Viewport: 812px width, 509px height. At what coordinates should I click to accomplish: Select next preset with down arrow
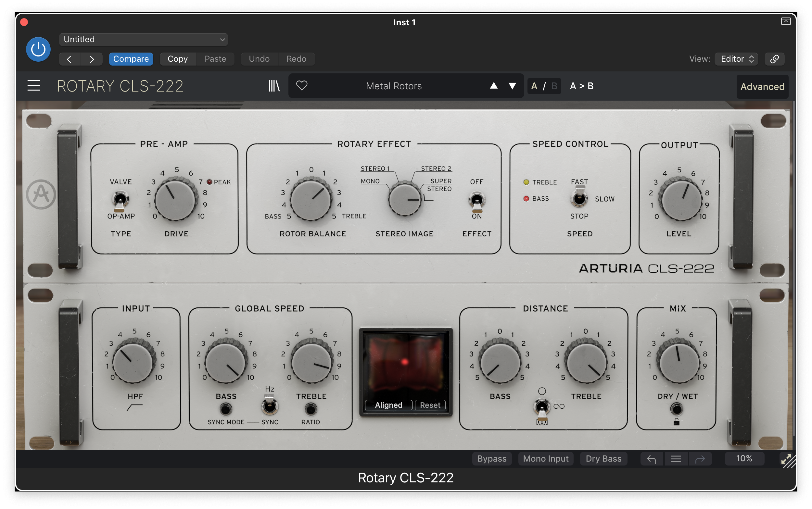click(x=512, y=86)
